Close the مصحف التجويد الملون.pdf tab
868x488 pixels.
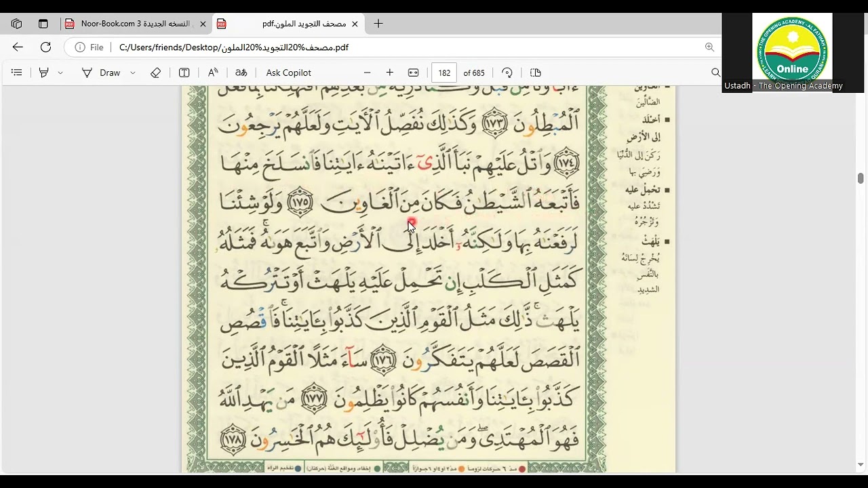355,24
